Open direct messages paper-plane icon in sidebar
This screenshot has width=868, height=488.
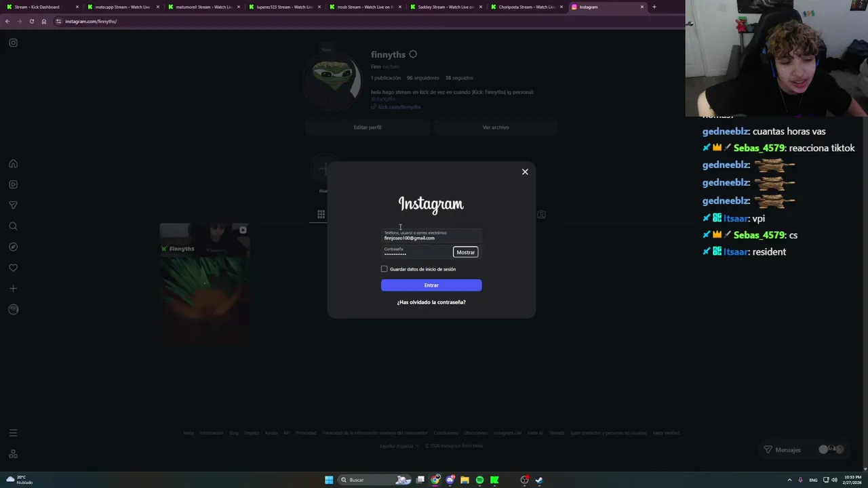13,205
